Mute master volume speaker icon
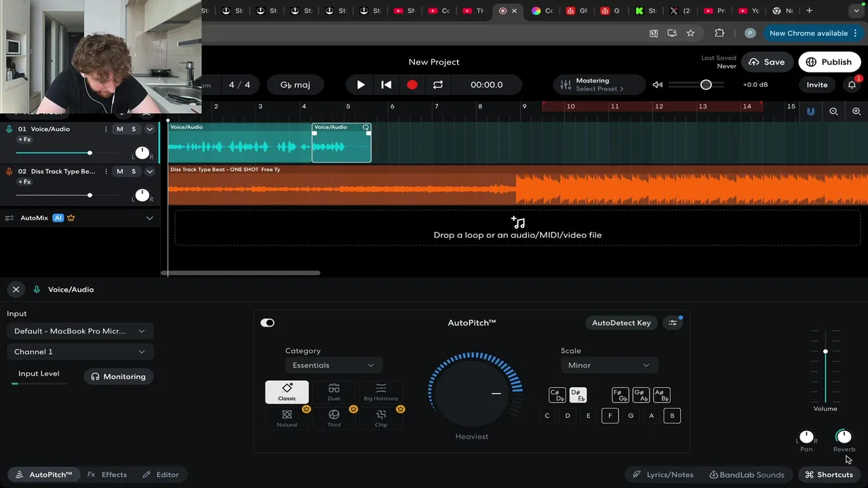868x488 pixels. pyautogui.click(x=657, y=85)
